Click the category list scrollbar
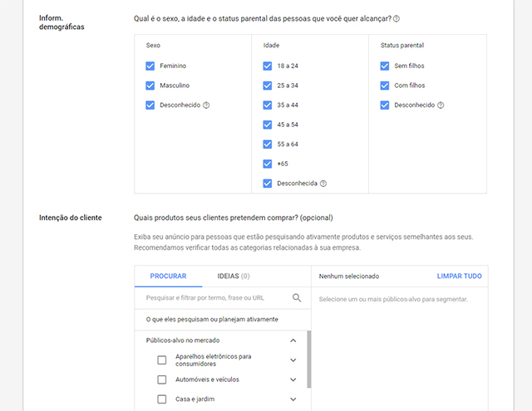Screen dimensions: 532x411 point(308,359)
